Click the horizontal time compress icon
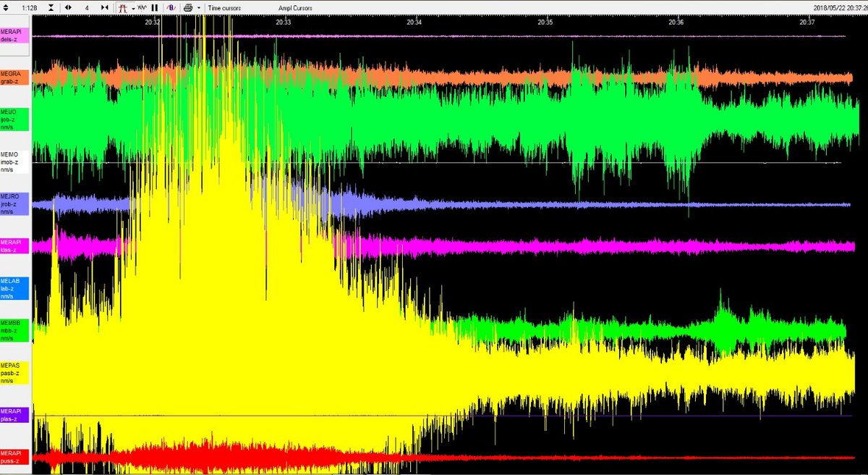This screenshot has height=475, width=868. (x=105, y=7)
